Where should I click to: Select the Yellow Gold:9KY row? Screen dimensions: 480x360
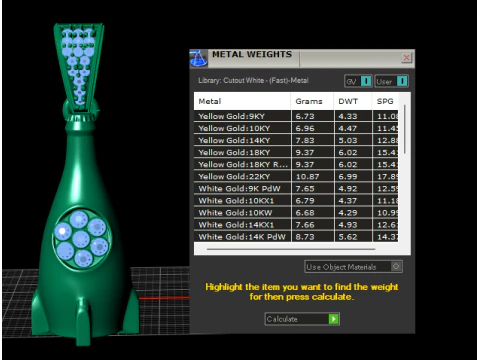tap(296, 116)
